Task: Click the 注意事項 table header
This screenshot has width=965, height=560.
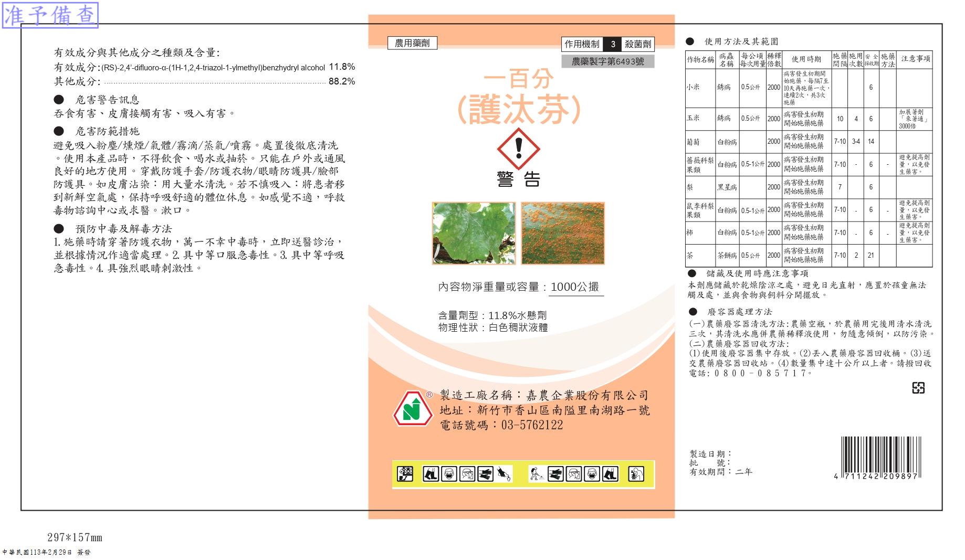Action: click(915, 59)
